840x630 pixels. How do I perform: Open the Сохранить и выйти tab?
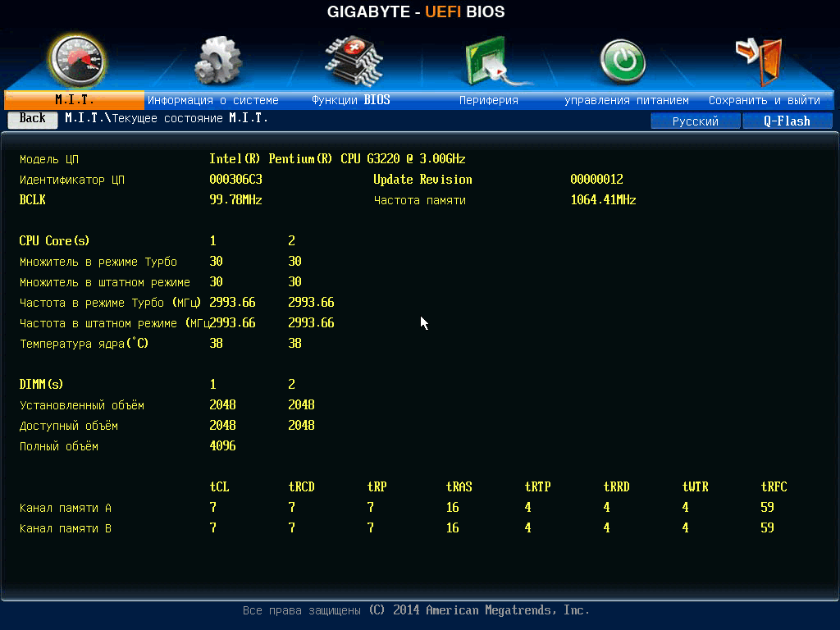pos(765,100)
